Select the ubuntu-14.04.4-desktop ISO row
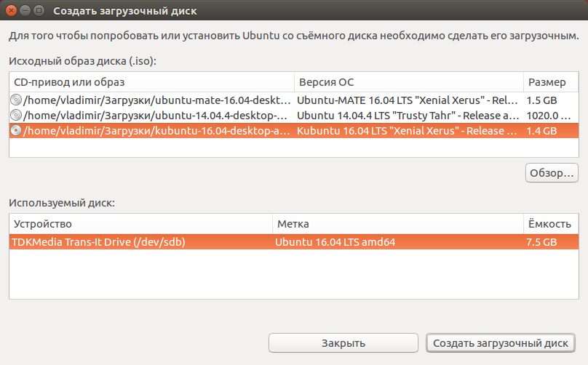The height and width of the screenshot is (365, 588). tap(294, 116)
